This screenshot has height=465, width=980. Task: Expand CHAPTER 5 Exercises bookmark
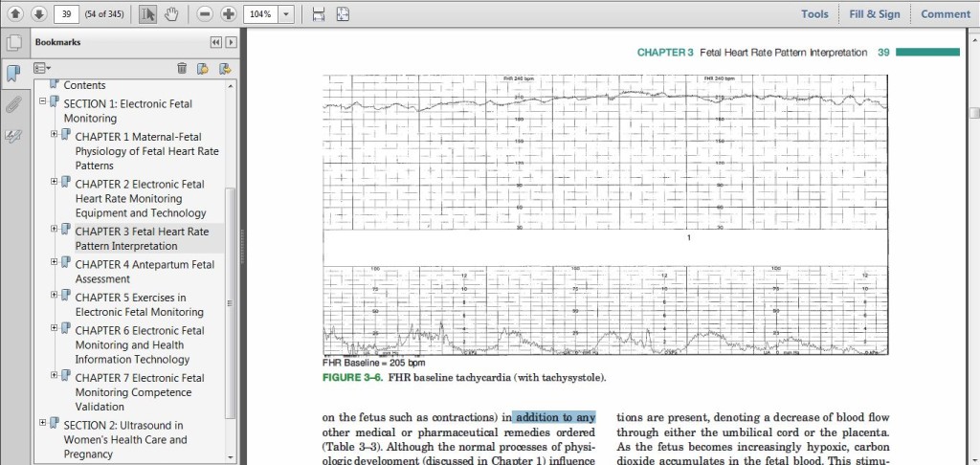click(55, 295)
